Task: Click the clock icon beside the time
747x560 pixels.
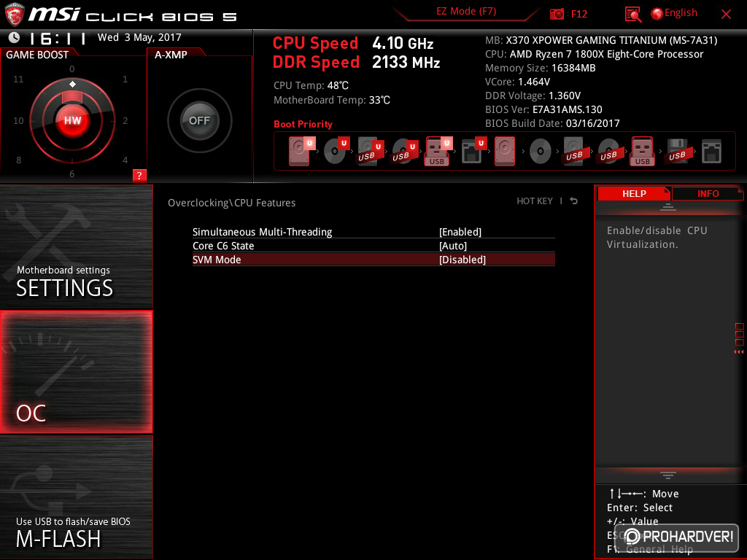Action: (15, 37)
